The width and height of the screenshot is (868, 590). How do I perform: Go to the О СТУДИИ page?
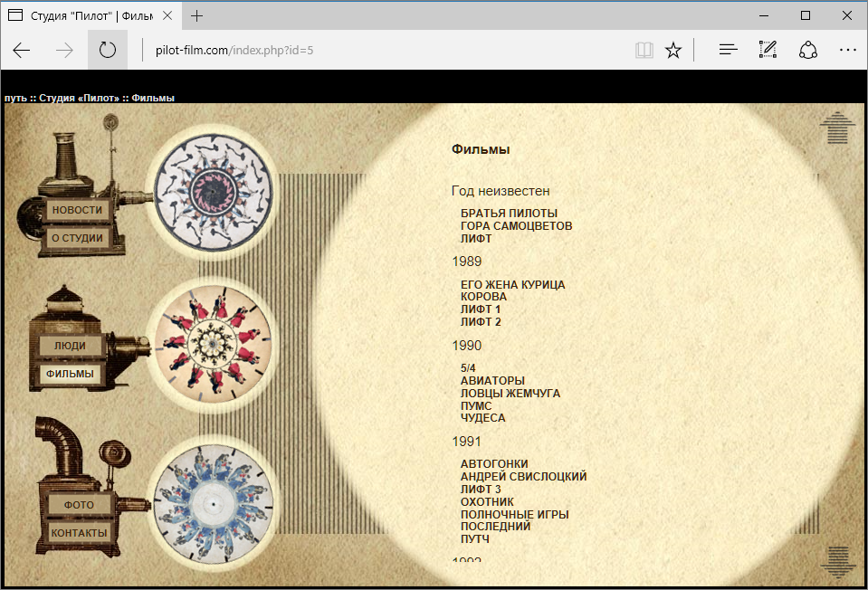(x=77, y=238)
